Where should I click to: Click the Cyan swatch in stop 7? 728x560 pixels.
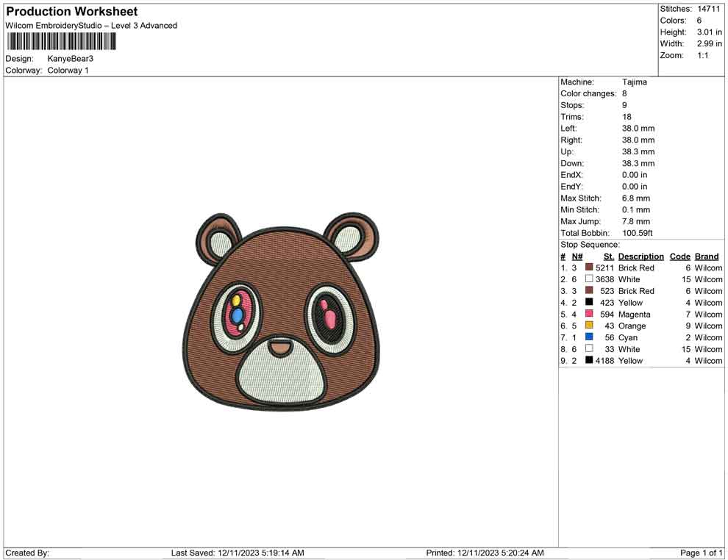pos(589,337)
